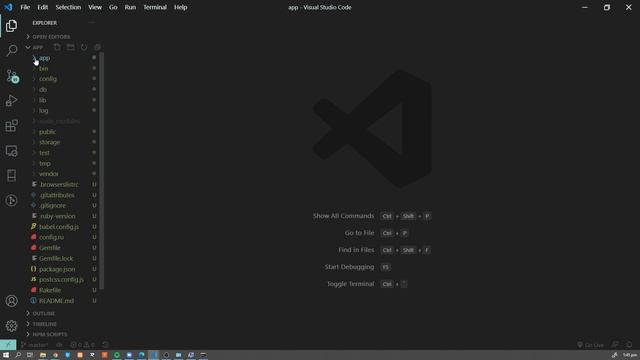Click New Folder icon in APP header
This screenshot has width=640, height=360.
[x=71, y=47]
